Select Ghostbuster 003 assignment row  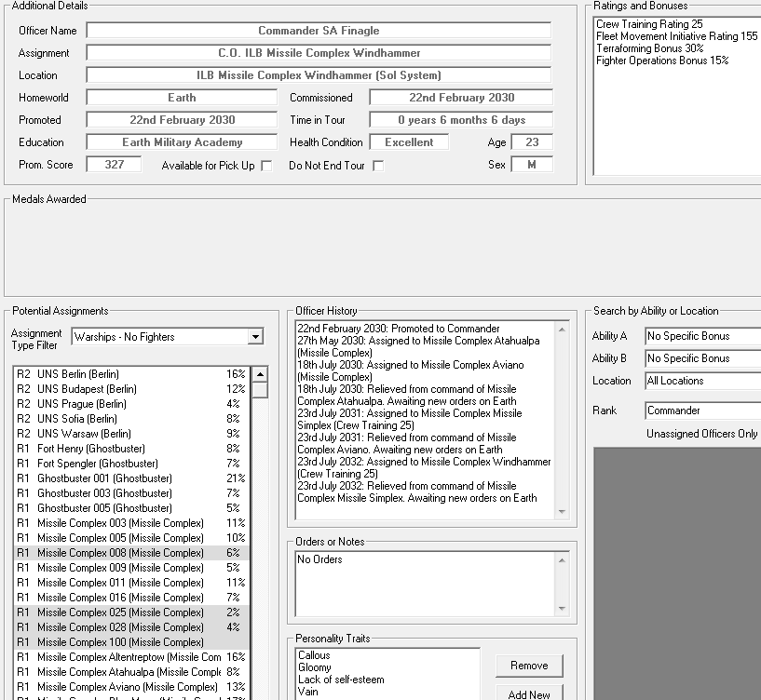(x=131, y=493)
